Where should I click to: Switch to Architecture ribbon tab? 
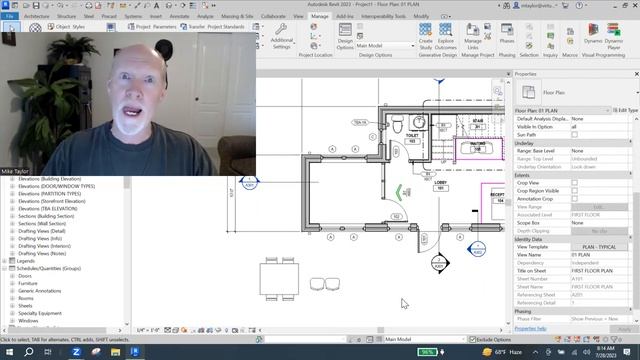coord(37,16)
